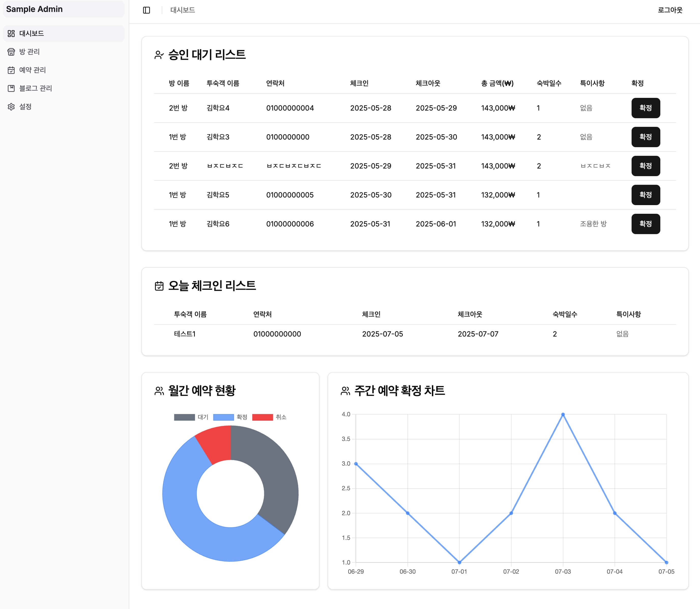The height and width of the screenshot is (609, 700).
Task: Open 대시보드 in the sidebar
Action: coord(64,33)
